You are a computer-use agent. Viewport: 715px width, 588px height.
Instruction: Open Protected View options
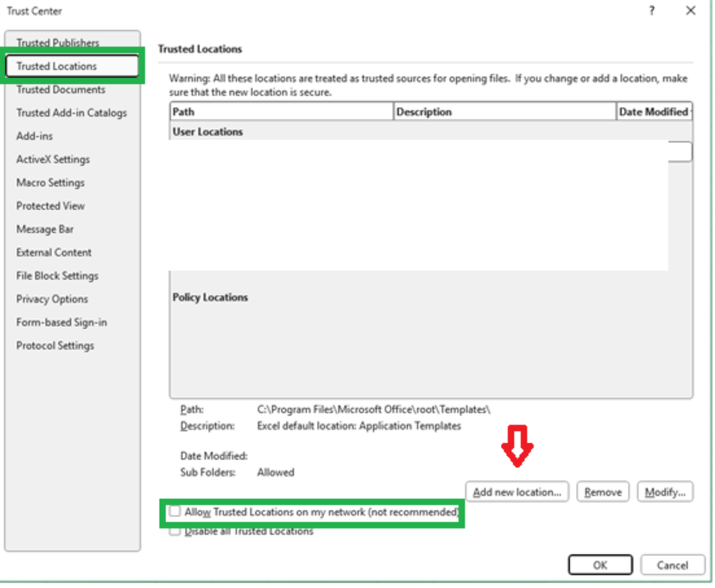point(50,205)
